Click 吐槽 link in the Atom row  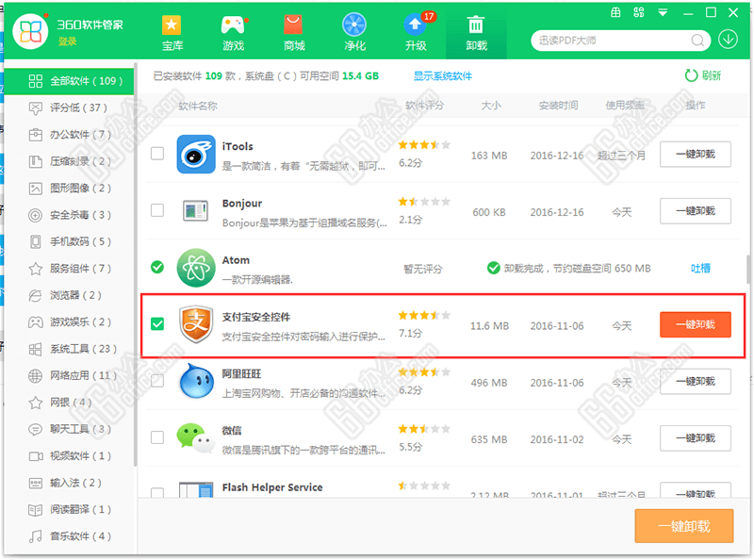[700, 268]
